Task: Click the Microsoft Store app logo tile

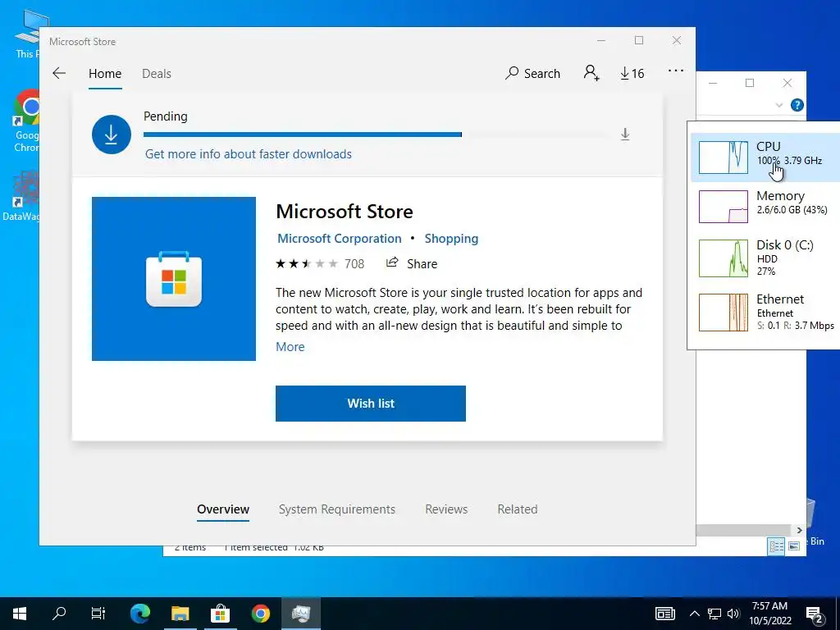Action: pyautogui.click(x=174, y=279)
